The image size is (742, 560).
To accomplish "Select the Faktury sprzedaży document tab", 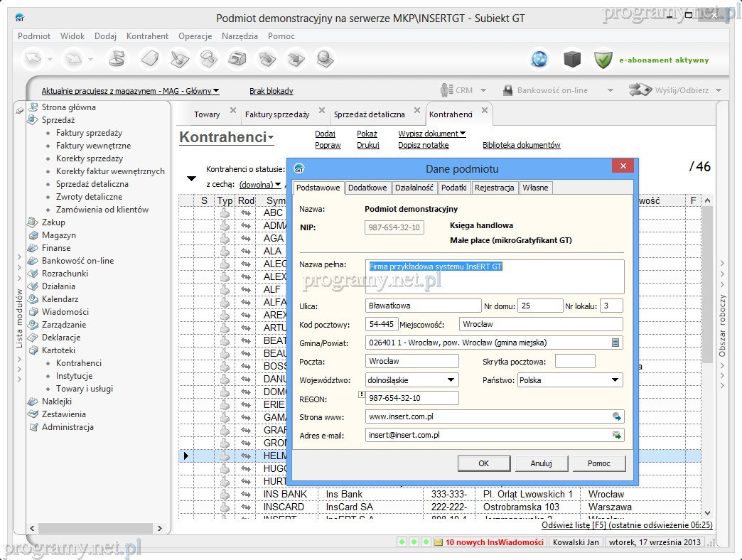I will click(277, 114).
